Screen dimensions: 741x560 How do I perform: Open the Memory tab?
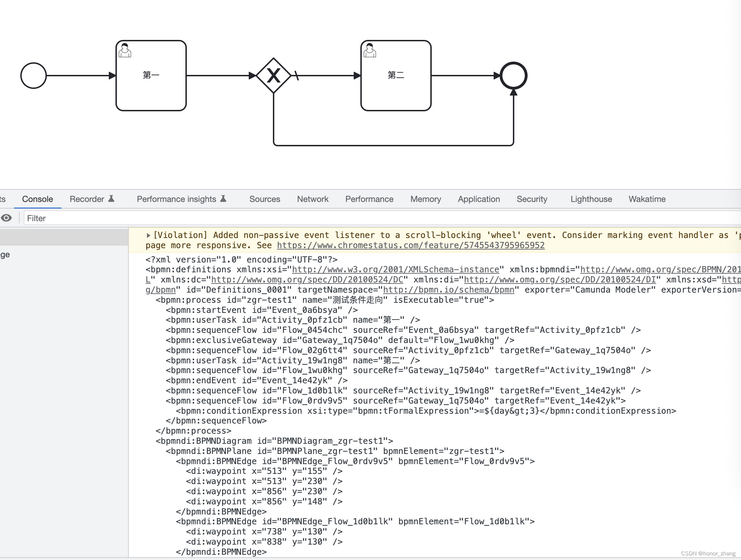[425, 199]
